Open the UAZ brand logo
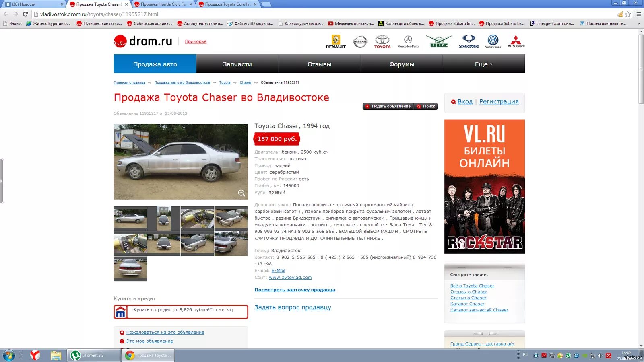The image size is (644, 362). [x=439, y=41]
